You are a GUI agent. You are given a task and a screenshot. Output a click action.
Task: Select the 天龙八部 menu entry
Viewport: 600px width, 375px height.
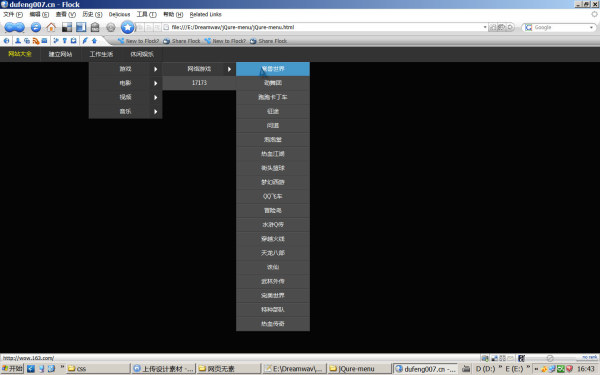[x=273, y=253]
